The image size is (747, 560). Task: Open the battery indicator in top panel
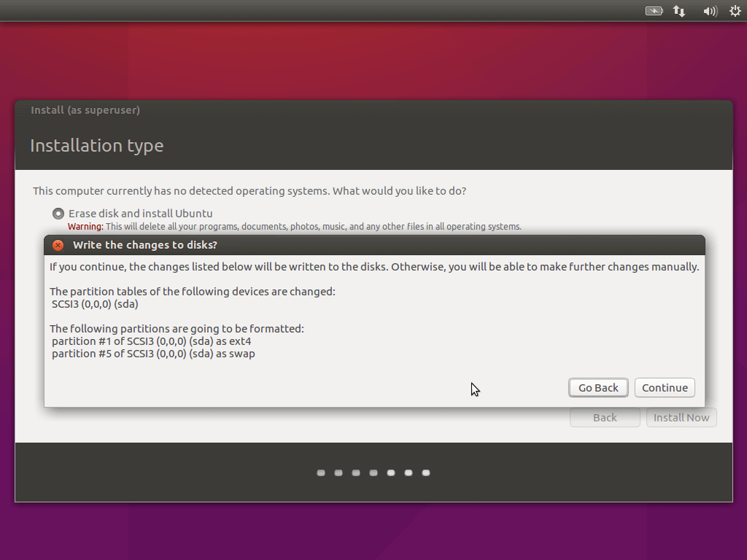coord(654,11)
